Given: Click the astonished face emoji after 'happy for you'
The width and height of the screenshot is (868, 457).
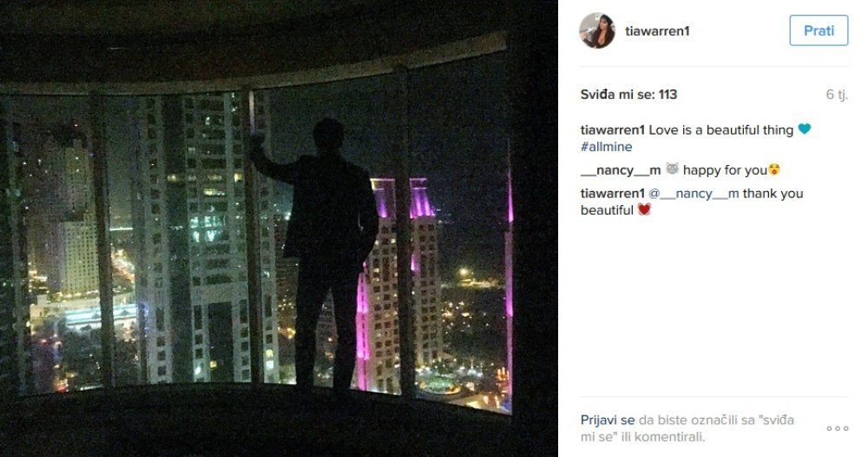Looking at the screenshot, I should (774, 170).
